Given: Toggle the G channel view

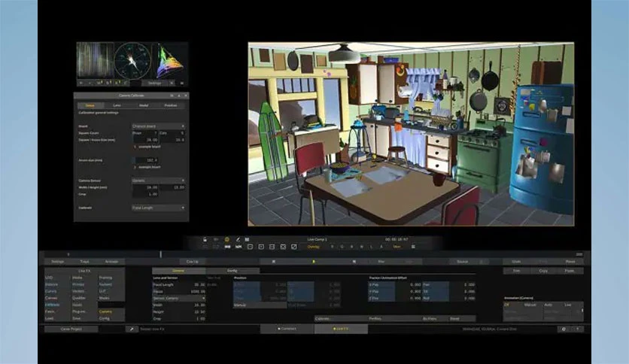Looking at the screenshot, I should 342,247.
